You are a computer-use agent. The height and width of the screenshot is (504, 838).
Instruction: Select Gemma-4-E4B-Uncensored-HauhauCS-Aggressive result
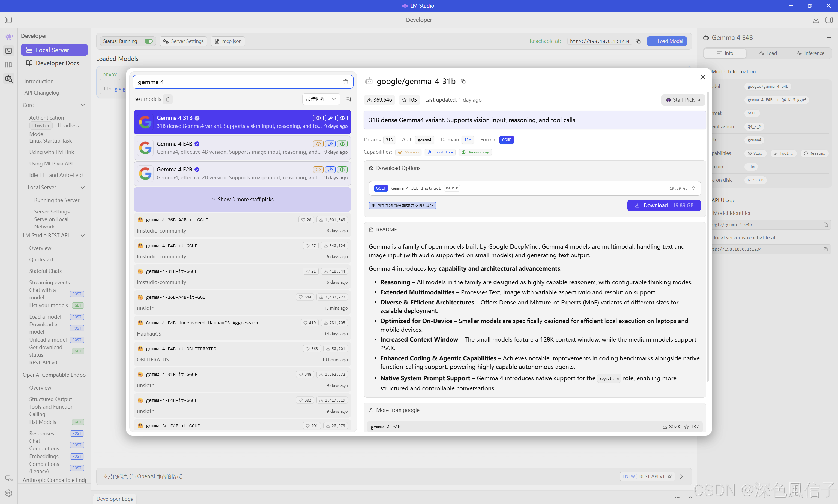[242, 328]
